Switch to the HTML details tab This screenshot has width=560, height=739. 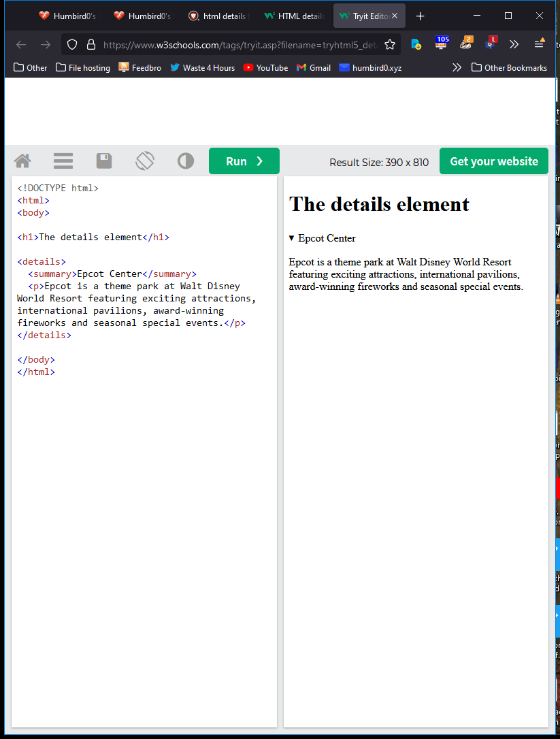point(294,16)
